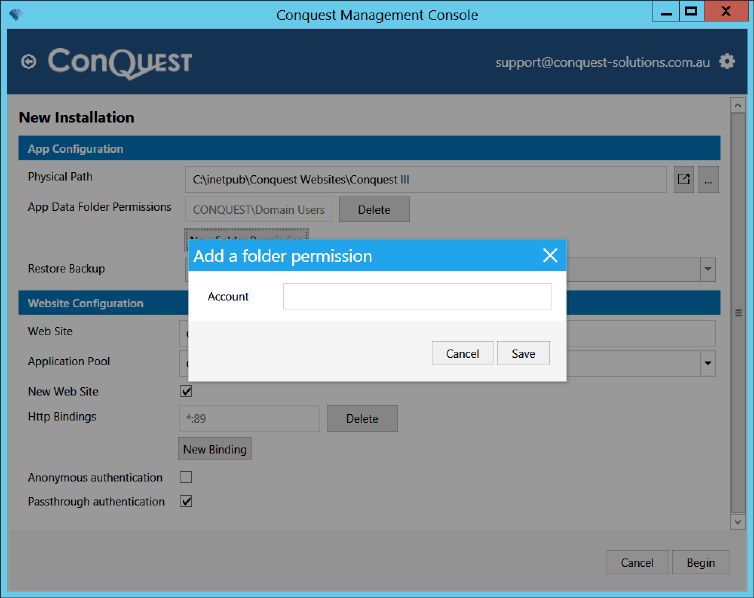Image resolution: width=754 pixels, height=598 pixels.
Task: Minimize the Conquest Management Console window
Action: click(666, 12)
